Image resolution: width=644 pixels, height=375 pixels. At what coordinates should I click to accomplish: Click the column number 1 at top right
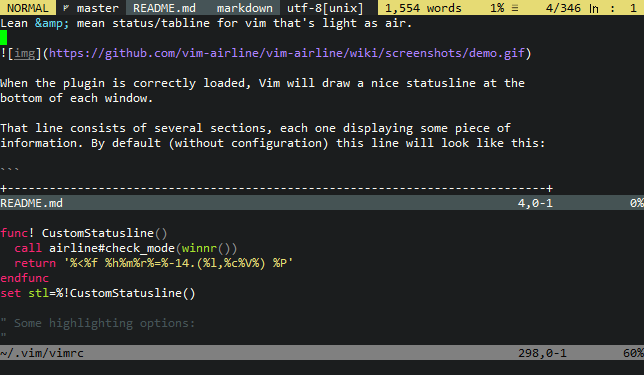633,8
